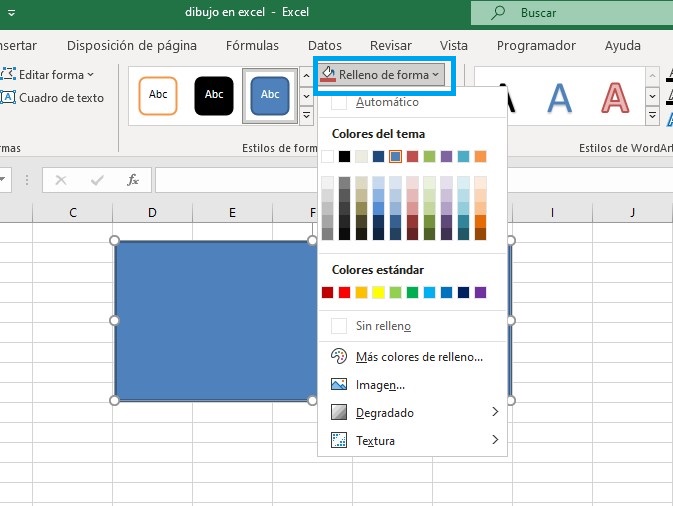Choose Sin relleno option
Viewport: 673px width, 506px height.
point(412,326)
